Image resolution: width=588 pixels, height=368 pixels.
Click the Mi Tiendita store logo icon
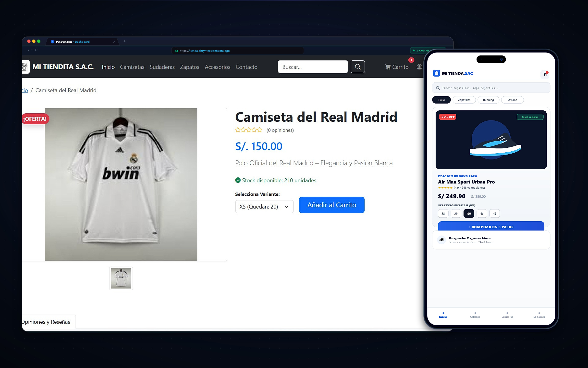[25, 67]
